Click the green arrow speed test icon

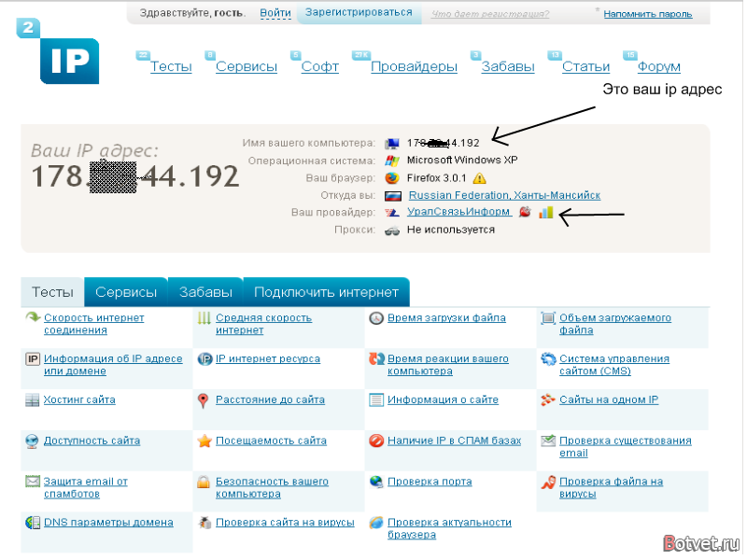pos(33,317)
